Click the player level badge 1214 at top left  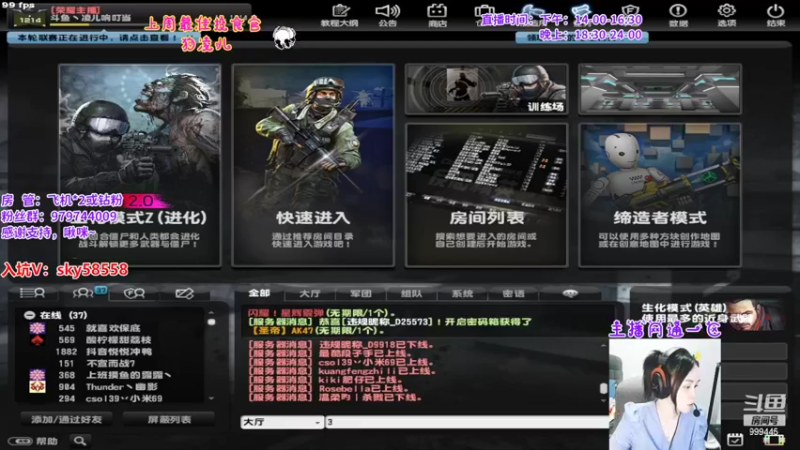(30, 19)
